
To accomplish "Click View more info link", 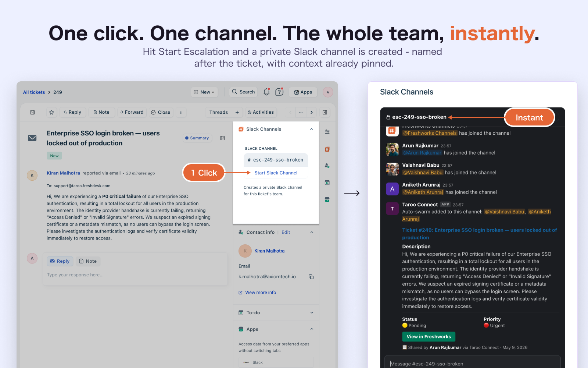I will click(x=257, y=293).
